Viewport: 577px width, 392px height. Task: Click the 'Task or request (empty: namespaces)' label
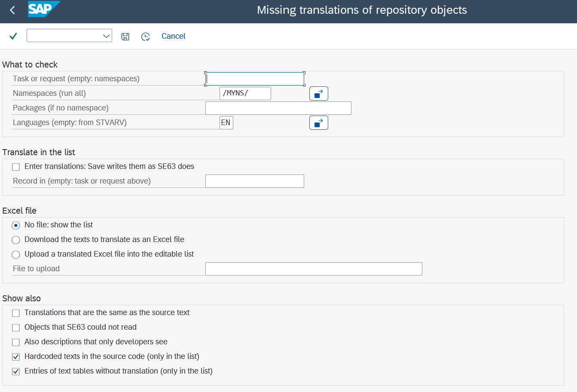point(76,79)
